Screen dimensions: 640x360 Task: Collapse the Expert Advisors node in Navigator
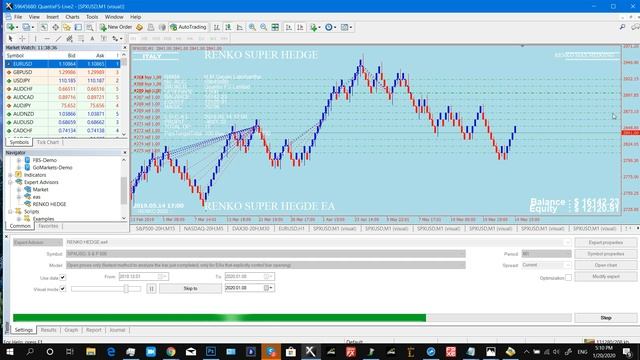point(10,182)
